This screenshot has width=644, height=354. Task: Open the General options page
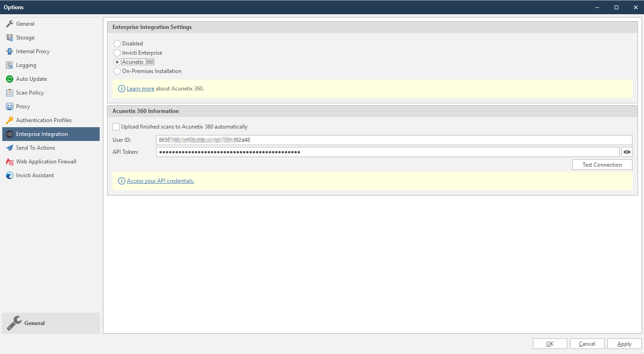tap(51, 24)
